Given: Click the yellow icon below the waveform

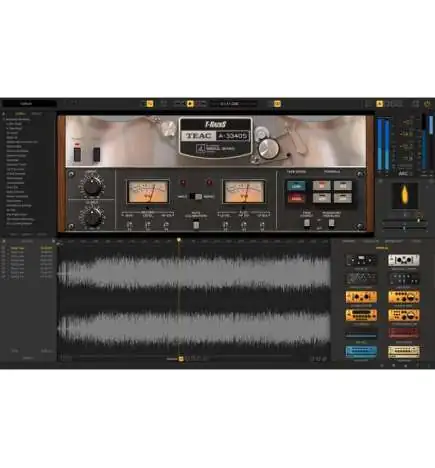Looking at the screenshot, I should click(x=181, y=359).
